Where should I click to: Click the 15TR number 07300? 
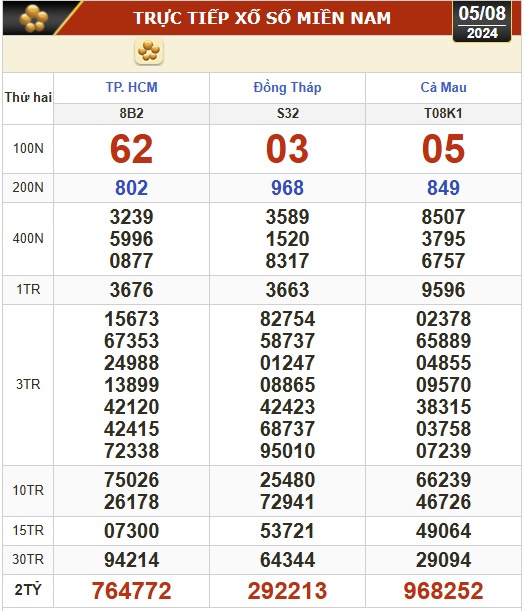pyautogui.click(x=131, y=531)
